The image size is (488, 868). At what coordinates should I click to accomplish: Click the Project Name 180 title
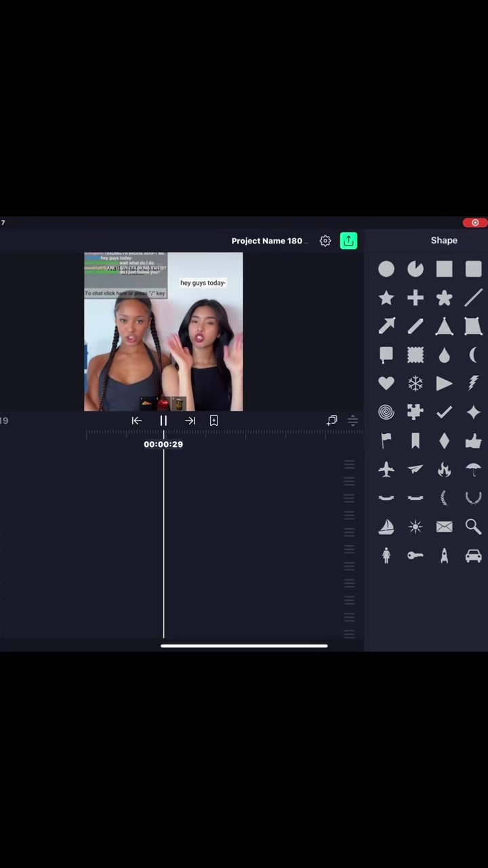tap(267, 241)
